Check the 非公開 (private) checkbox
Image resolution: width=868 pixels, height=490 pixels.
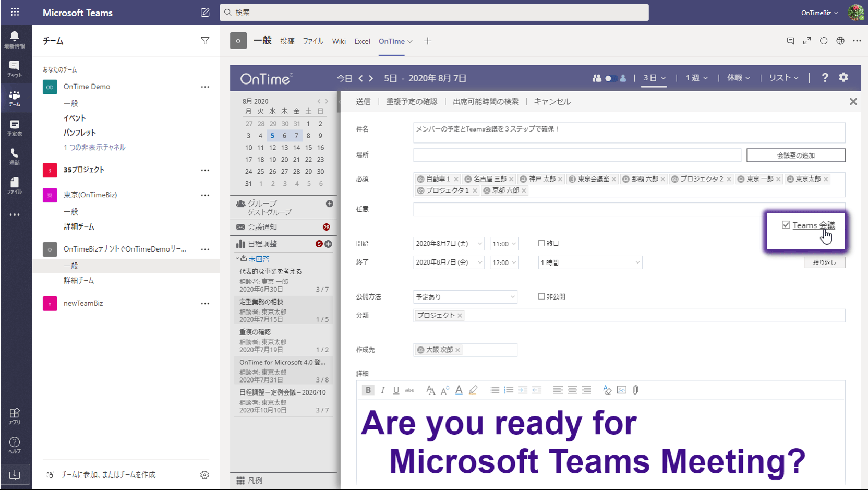pos(541,296)
